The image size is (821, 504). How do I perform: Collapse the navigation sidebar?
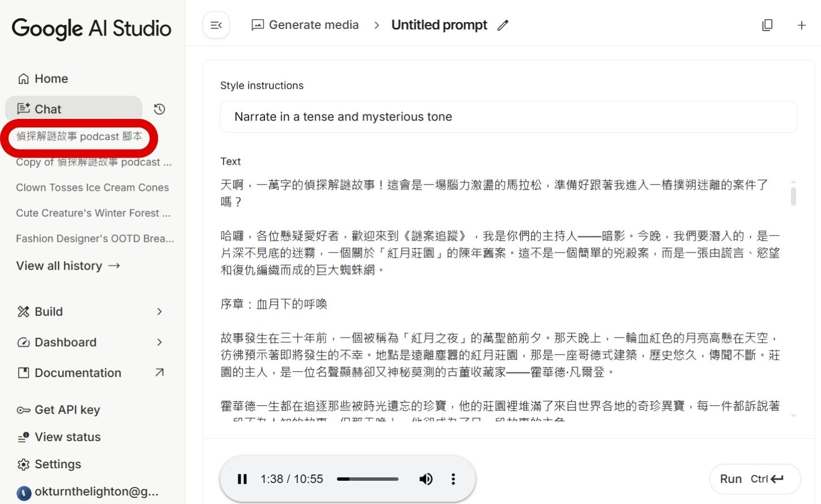[216, 24]
